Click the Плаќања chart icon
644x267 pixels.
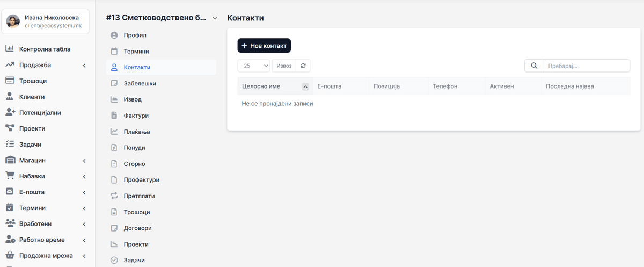tap(114, 132)
